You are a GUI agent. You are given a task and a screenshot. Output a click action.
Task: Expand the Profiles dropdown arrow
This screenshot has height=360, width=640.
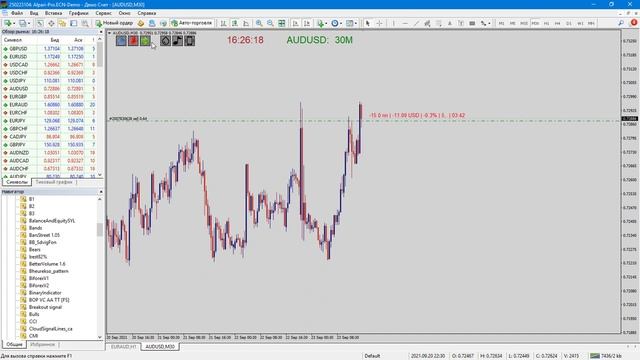tap(29, 23)
